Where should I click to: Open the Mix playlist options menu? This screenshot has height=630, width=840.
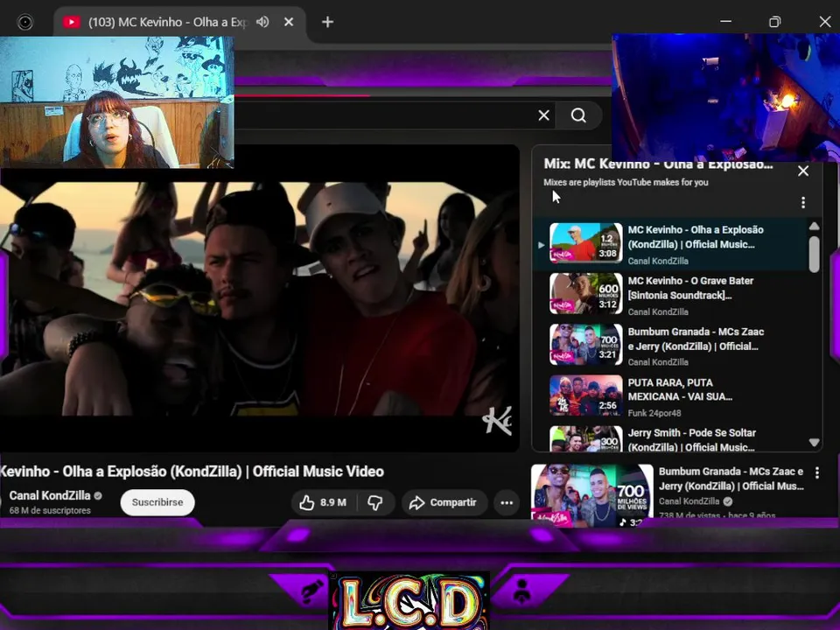[803, 202]
